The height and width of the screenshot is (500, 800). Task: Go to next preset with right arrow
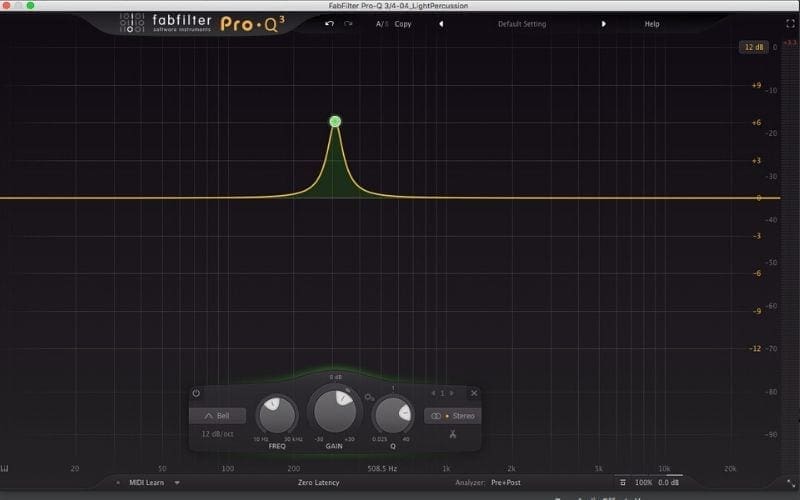point(604,24)
